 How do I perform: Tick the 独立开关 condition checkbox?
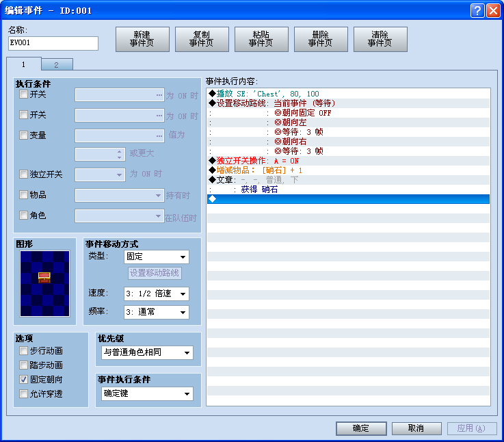[x=23, y=174]
